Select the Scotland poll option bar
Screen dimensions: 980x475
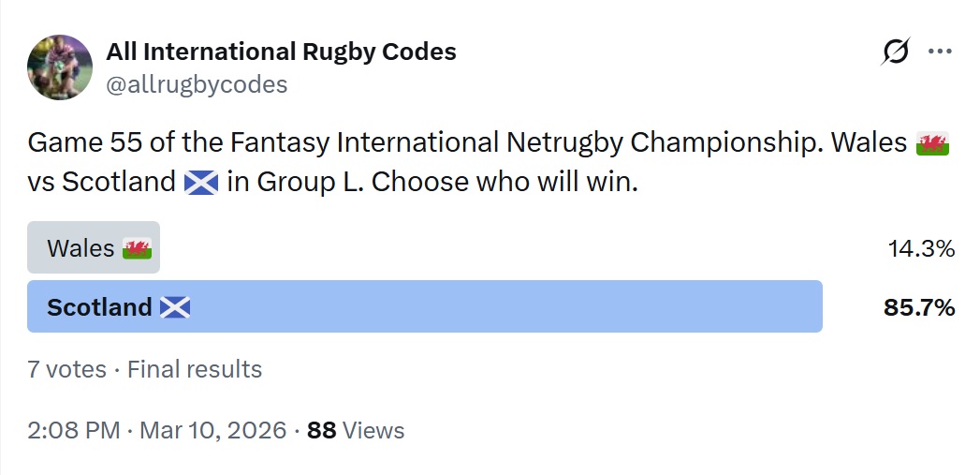pos(424,306)
